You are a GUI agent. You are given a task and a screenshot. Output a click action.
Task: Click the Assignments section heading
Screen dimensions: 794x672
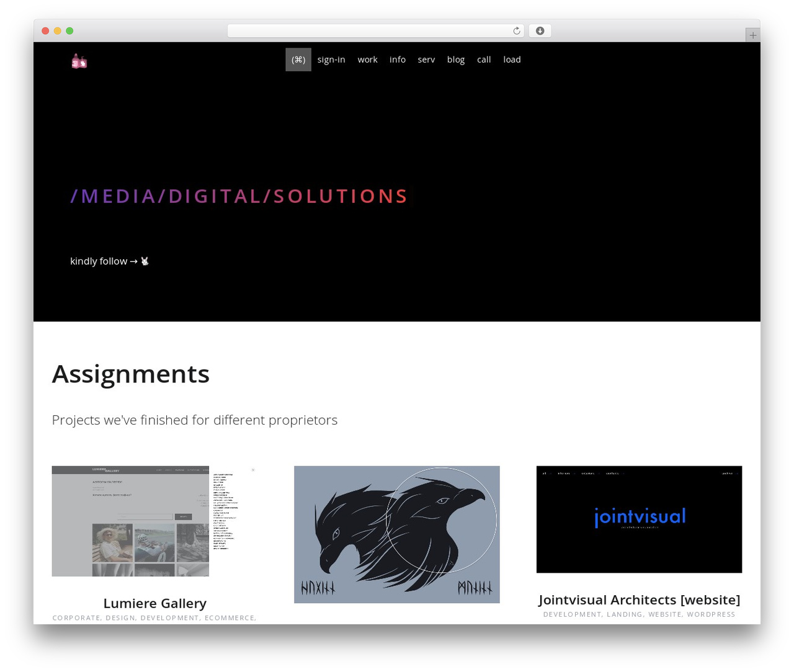coord(131,374)
